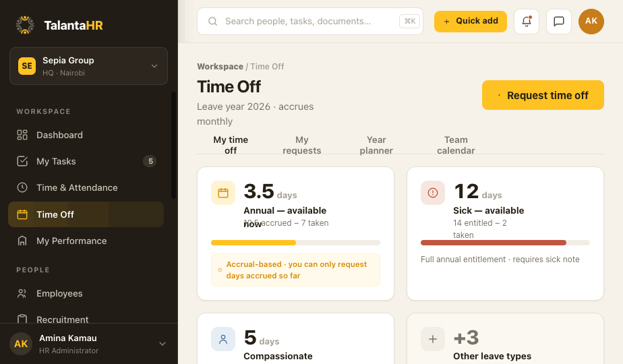Switch to Team calendar tab
This screenshot has width=623, height=364.
pyautogui.click(x=456, y=145)
